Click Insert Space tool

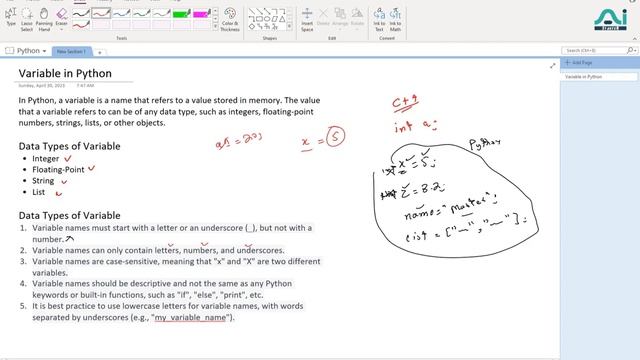point(307,19)
